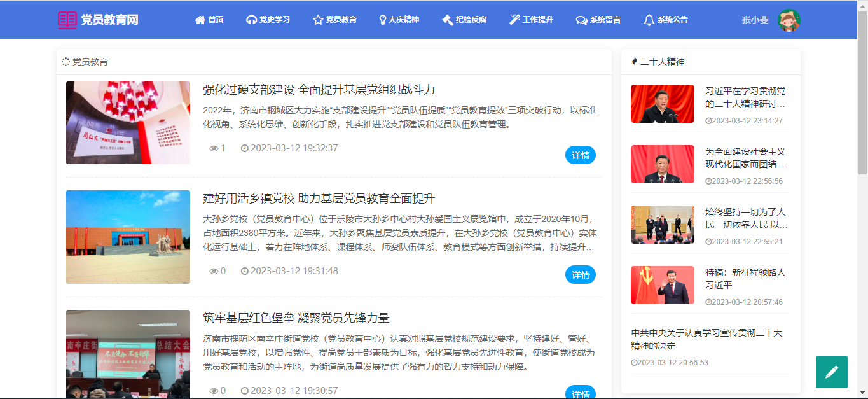868x399 pixels.
Task: Click 详情 button for 强化过硬支部建设 article
Action: (581, 155)
